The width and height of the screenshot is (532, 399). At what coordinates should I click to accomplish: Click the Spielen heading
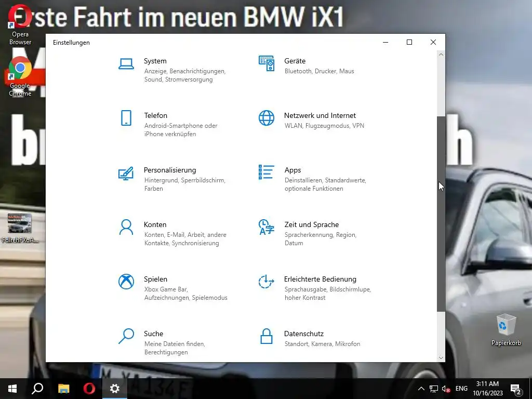click(x=155, y=279)
